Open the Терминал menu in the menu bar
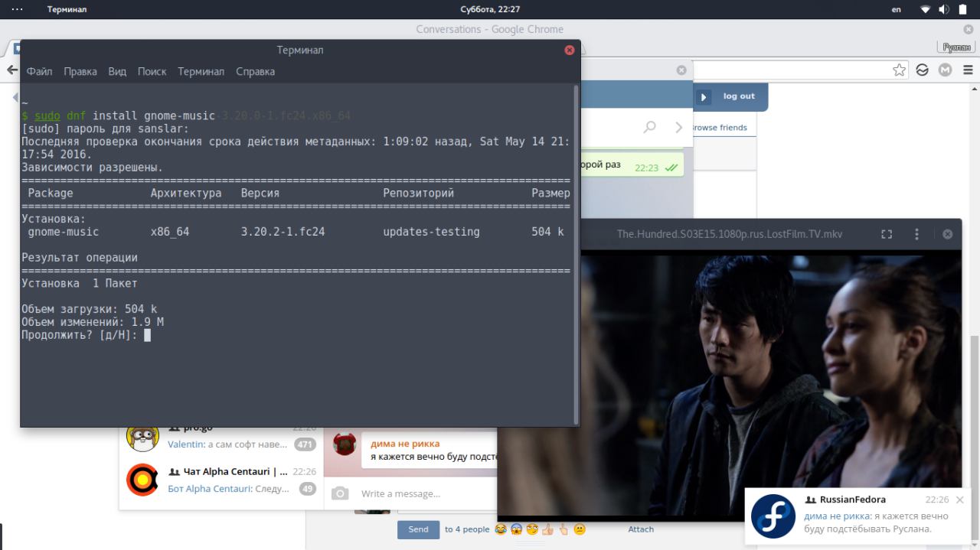Viewport: 980px width, 550px height. (x=201, y=71)
